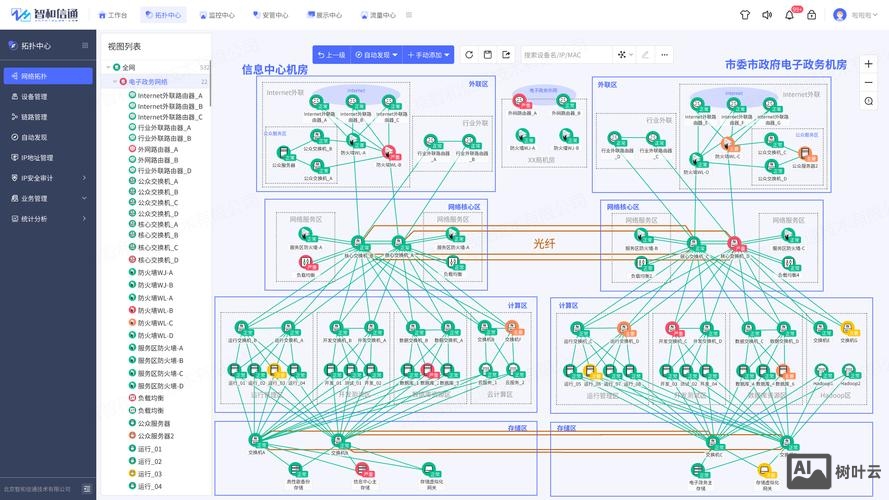Expand the IP安全审计 sidebar menu
This screenshot has height=500, width=889.
click(x=45, y=178)
